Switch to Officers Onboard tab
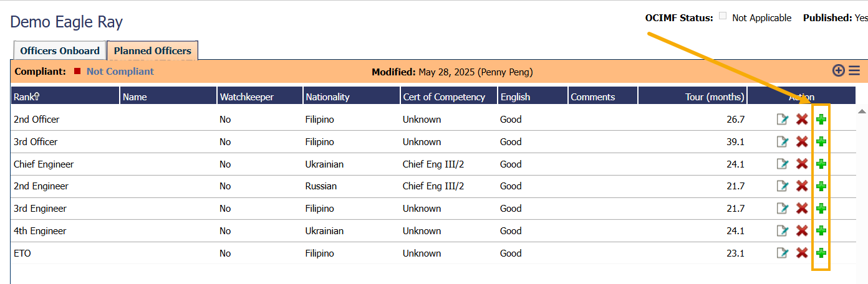Image resolution: width=868 pixels, height=284 pixels. pos(60,51)
